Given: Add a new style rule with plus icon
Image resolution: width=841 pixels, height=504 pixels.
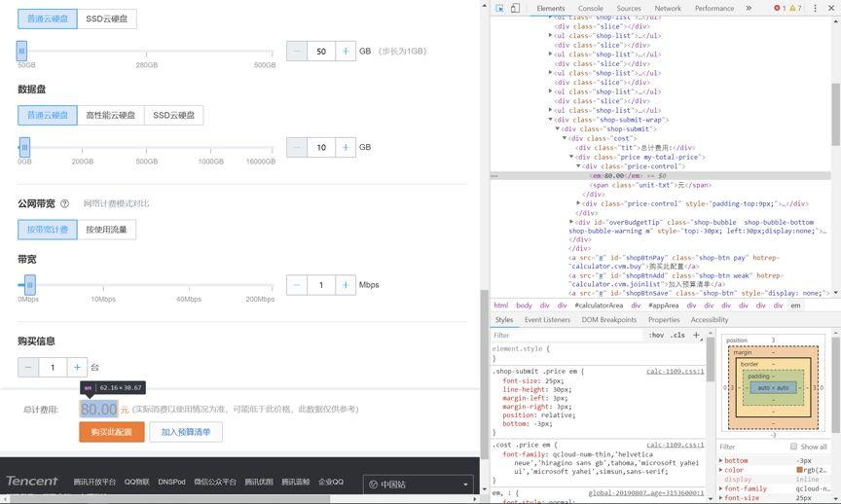Looking at the screenshot, I should pyautogui.click(x=696, y=335).
